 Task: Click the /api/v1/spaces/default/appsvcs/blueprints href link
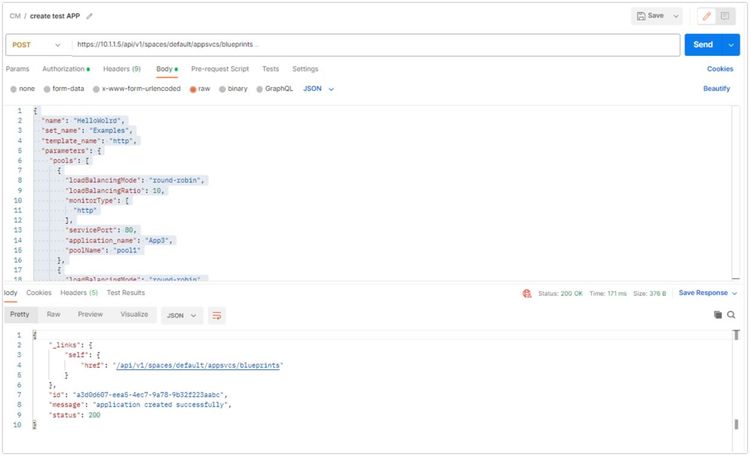(198, 366)
